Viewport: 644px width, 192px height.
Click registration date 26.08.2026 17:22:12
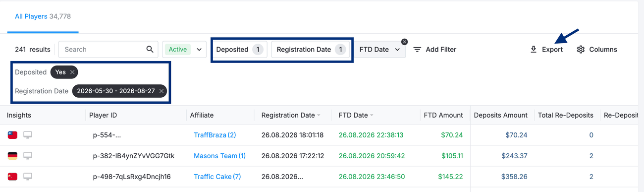[292, 156]
